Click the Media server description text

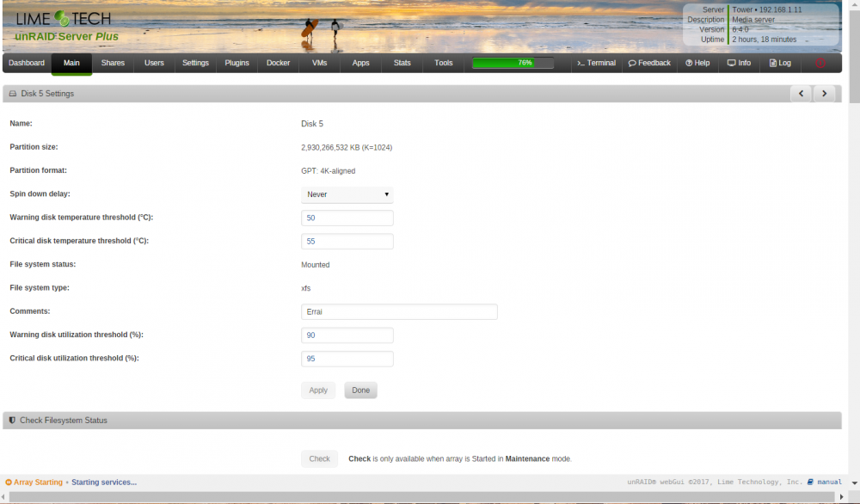pyautogui.click(x=753, y=20)
